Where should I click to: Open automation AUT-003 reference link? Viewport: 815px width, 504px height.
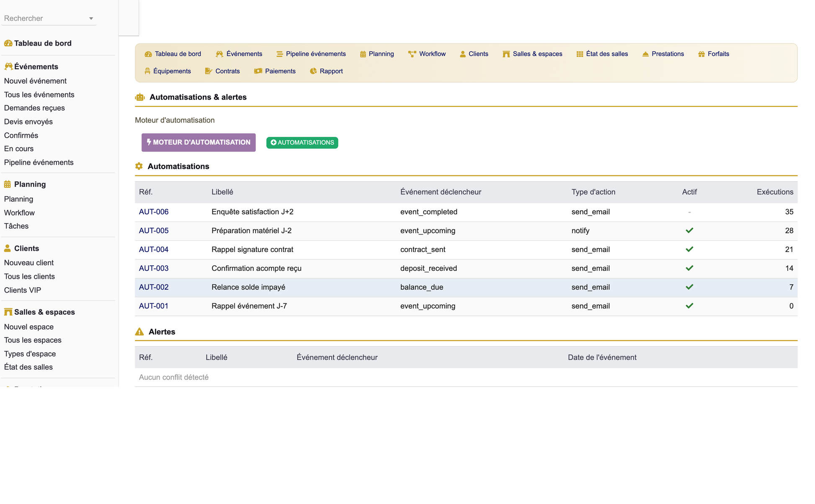click(x=154, y=268)
